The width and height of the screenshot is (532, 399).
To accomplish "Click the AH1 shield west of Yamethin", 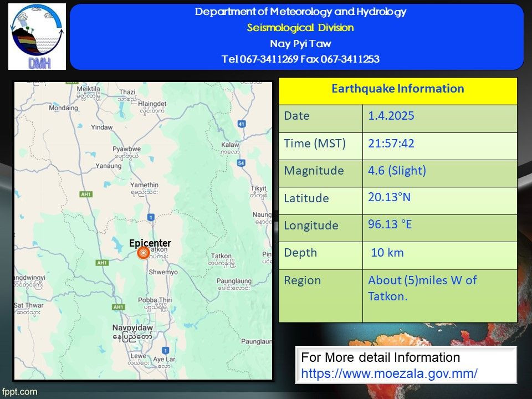I will click(85, 195).
